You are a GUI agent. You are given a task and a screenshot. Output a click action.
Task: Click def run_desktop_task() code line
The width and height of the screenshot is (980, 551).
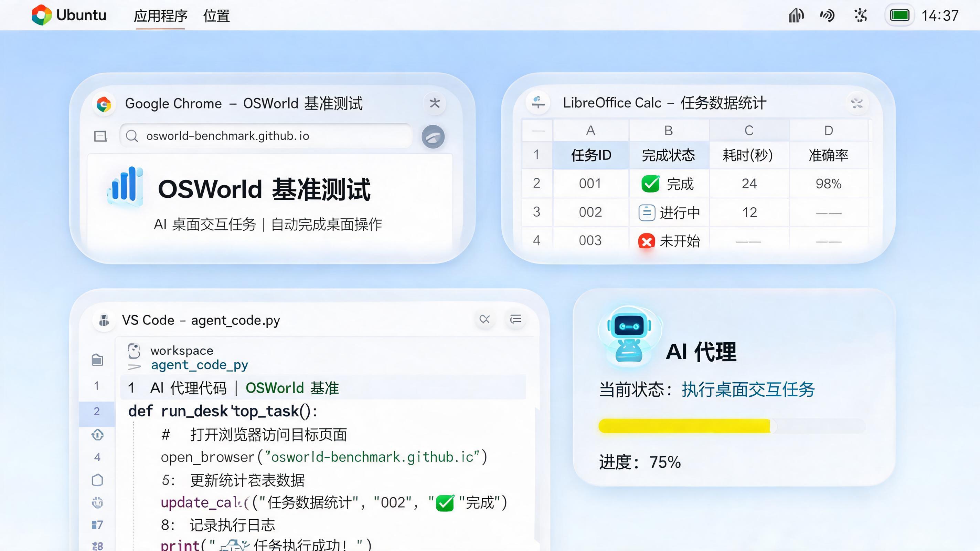pyautogui.click(x=223, y=411)
